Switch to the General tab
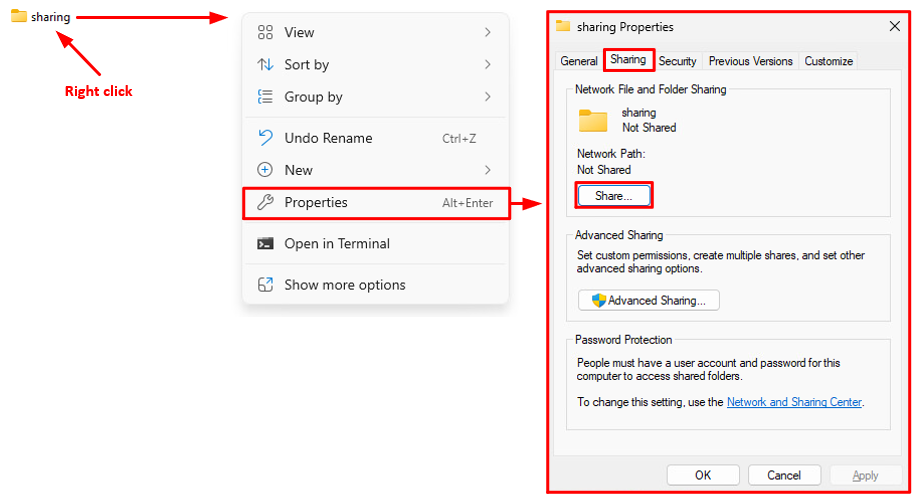Screen dimensions: 917x499 tap(579, 61)
